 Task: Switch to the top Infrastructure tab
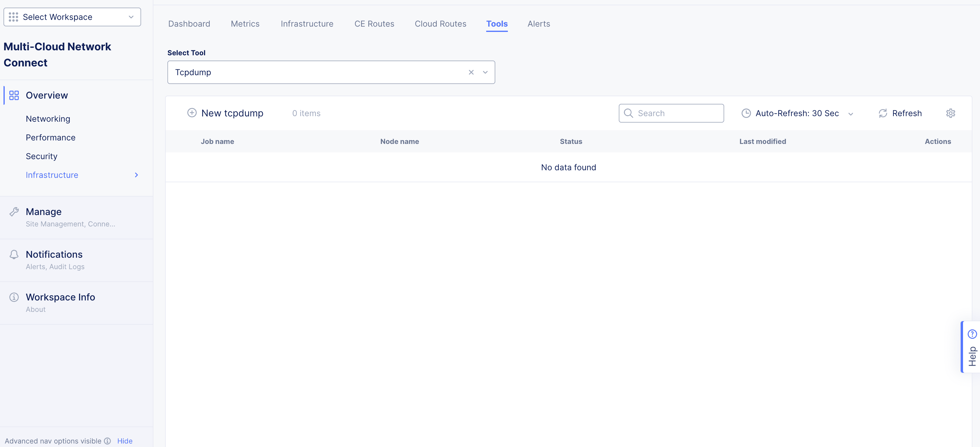[307, 24]
